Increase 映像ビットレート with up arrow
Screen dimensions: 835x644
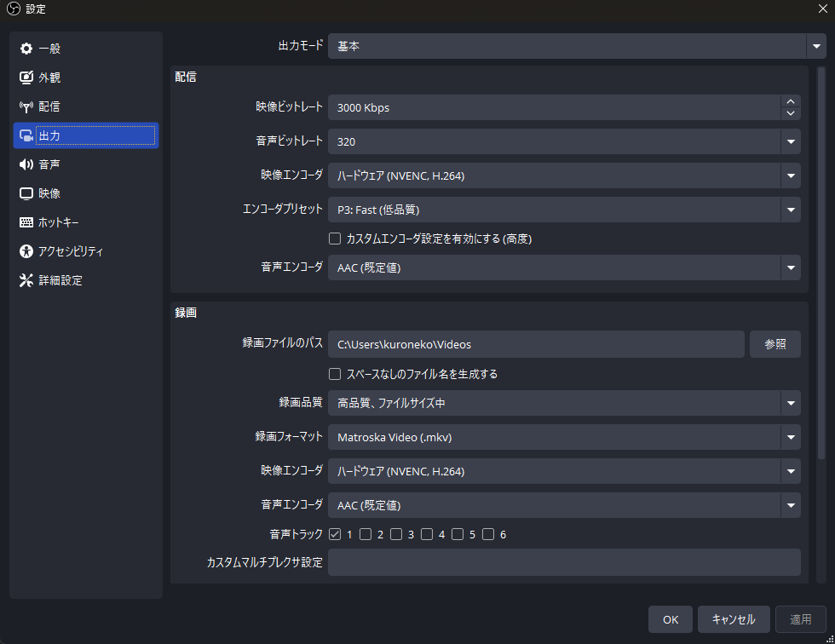[791, 101]
